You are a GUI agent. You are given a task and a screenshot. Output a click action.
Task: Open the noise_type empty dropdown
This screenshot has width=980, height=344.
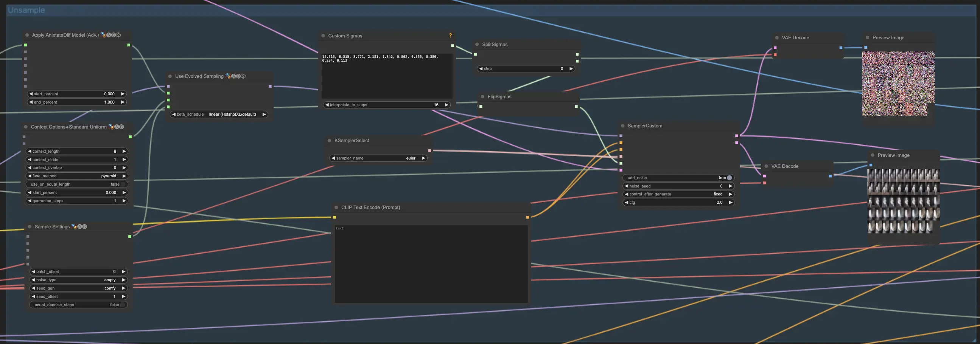point(78,280)
